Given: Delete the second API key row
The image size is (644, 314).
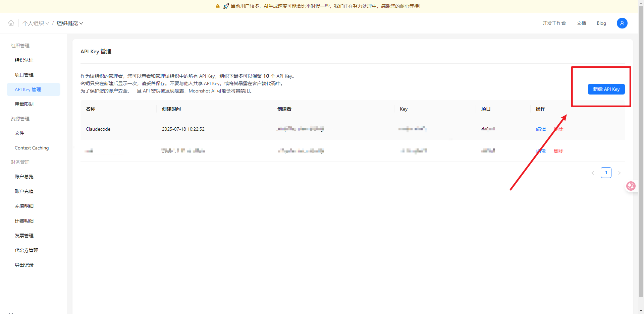Looking at the screenshot, I should (x=558, y=151).
